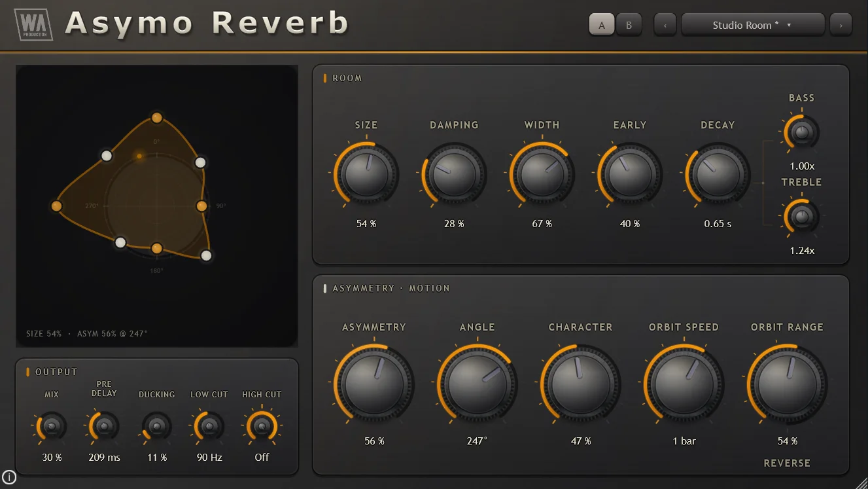This screenshot has height=489, width=868.
Task: Click the 90 Hz Low Cut value
Action: [209, 458]
